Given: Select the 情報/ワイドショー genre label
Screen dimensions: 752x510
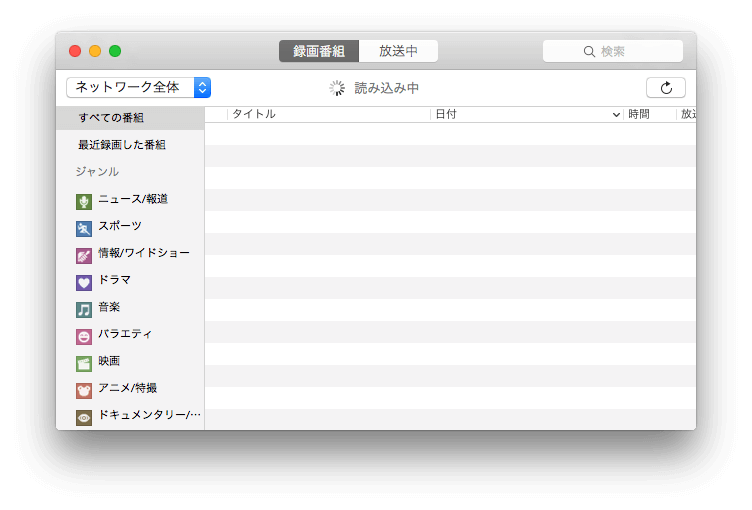Looking at the screenshot, I should point(144,253).
